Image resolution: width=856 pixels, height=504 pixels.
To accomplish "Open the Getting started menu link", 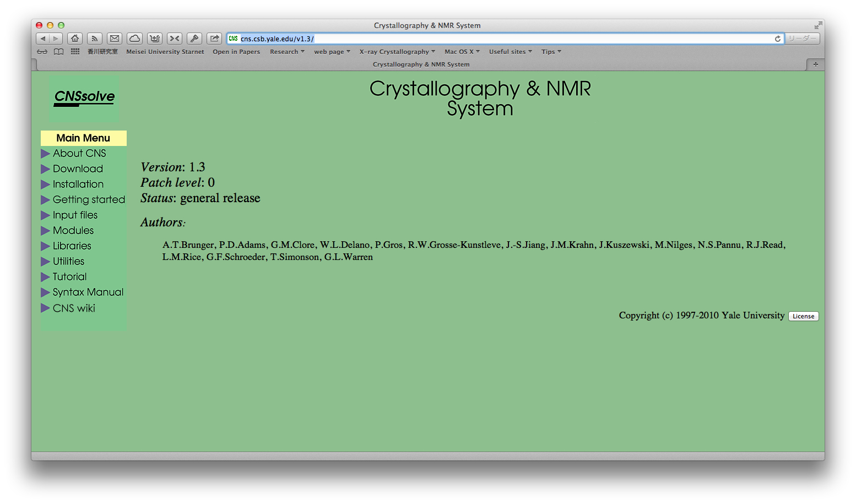I will click(89, 199).
